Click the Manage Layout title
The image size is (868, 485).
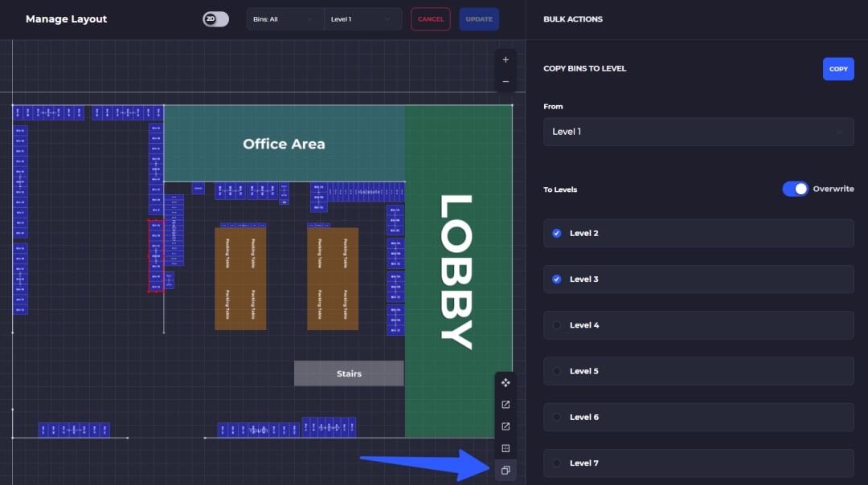pos(67,18)
